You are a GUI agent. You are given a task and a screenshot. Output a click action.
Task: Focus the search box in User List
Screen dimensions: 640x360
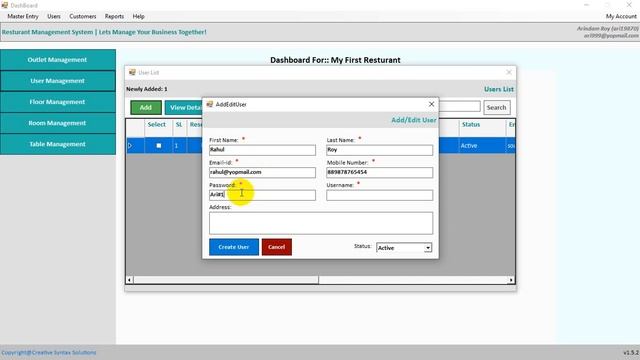tap(459, 107)
